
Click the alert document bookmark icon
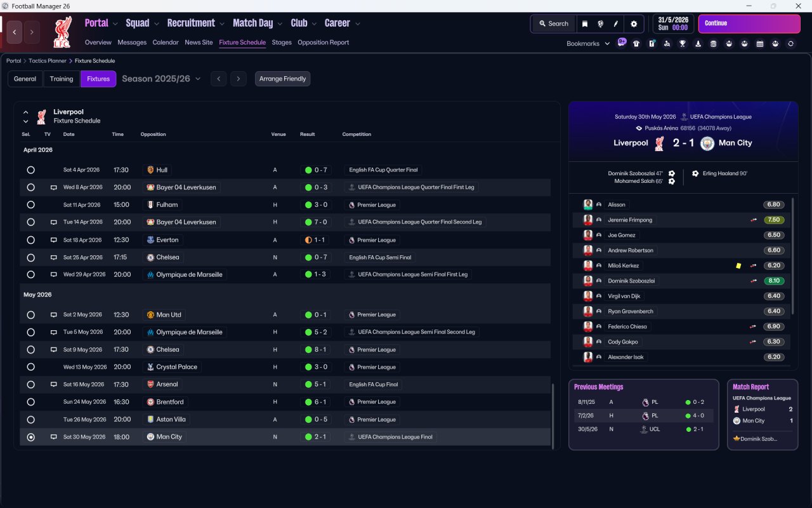coord(652,44)
